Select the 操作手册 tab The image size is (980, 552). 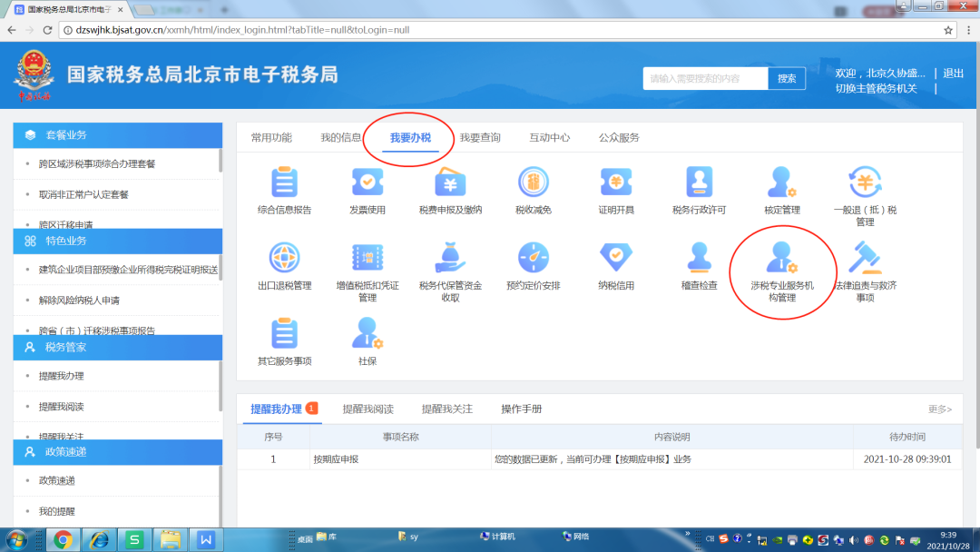point(521,409)
